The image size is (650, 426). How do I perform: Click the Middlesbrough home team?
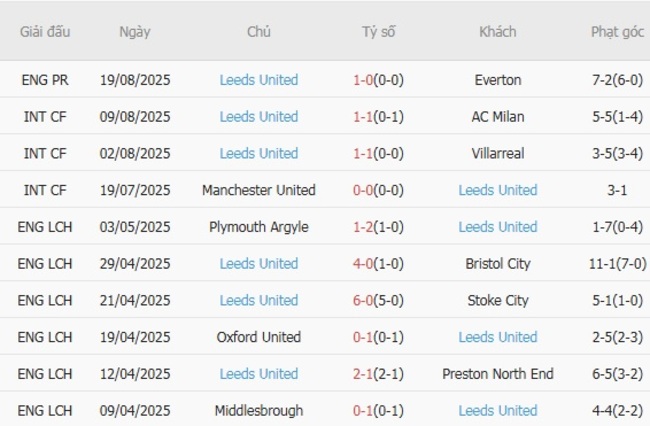tap(259, 410)
